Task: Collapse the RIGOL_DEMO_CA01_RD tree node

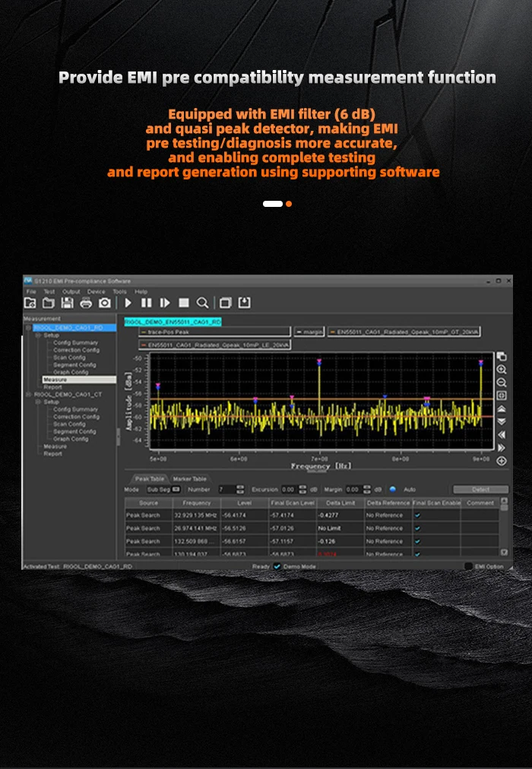Action: [28, 328]
